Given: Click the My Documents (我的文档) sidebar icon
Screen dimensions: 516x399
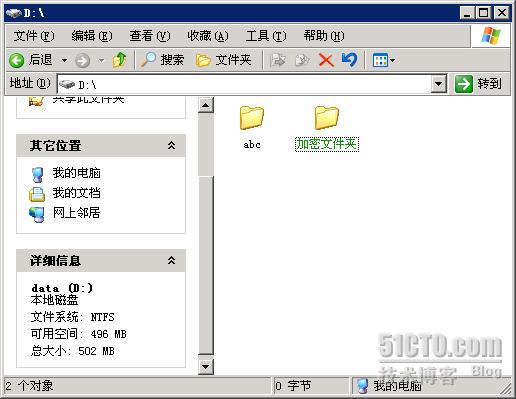Looking at the screenshot, I should click(x=37, y=194).
